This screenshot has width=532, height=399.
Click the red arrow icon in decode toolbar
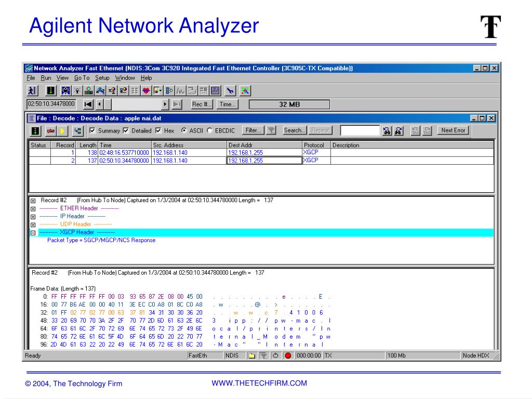pyautogui.click(x=51, y=130)
